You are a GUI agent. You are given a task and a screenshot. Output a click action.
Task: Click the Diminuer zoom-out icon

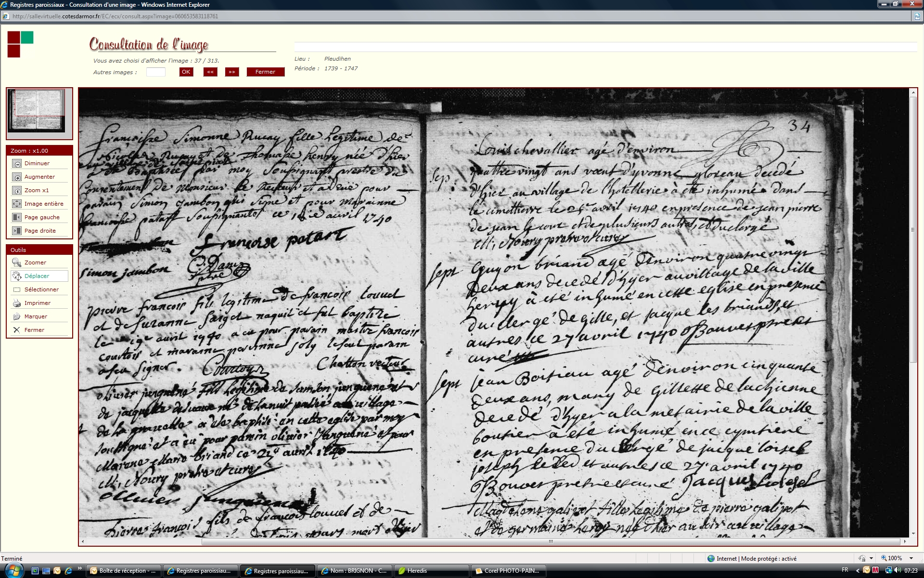[17, 164]
